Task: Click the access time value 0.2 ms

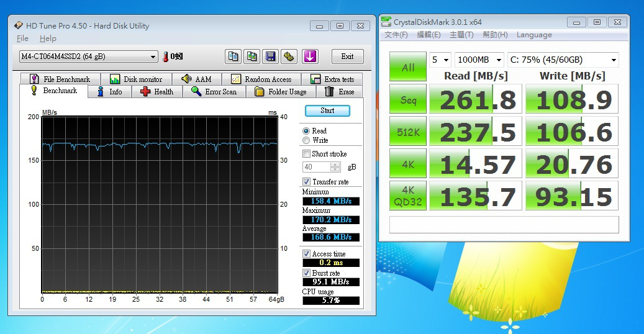Action: [331, 263]
